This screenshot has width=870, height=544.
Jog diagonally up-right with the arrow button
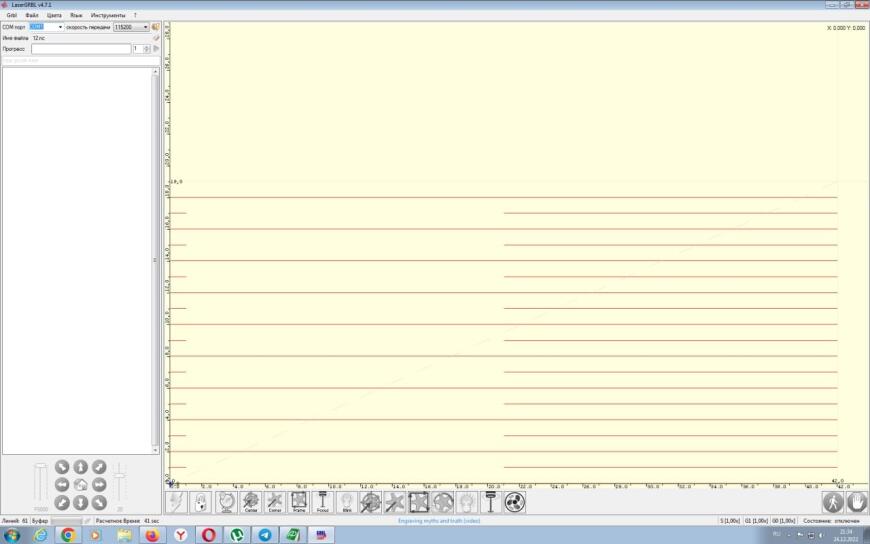pyautogui.click(x=99, y=467)
